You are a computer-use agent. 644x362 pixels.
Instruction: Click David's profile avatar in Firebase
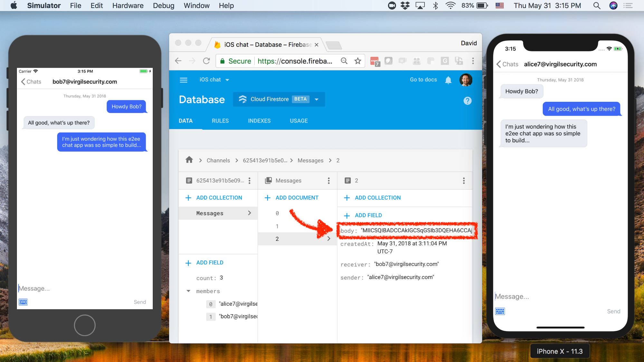click(x=466, y=80)
